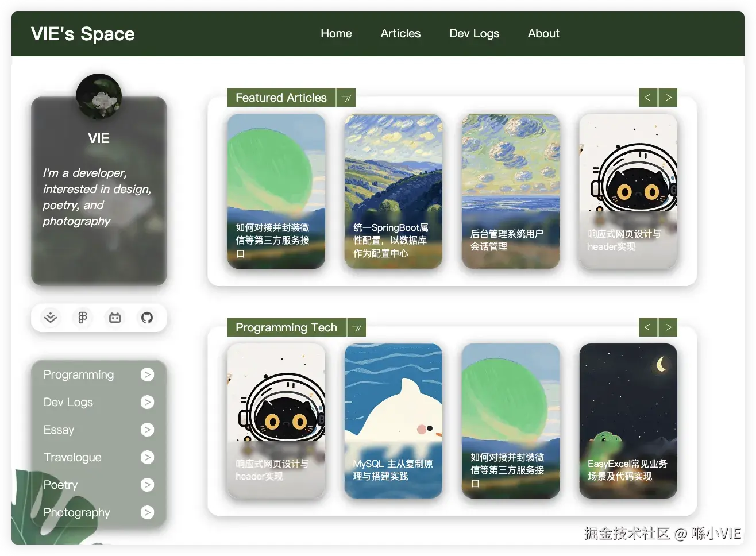
Task: Expand the Poetry category arrow
Action: 148,485
